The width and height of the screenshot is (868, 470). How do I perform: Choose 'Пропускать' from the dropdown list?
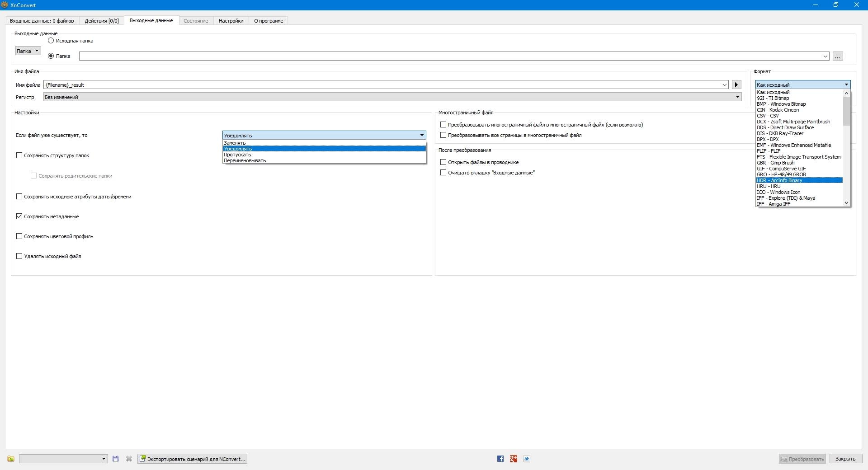point(325,155)
